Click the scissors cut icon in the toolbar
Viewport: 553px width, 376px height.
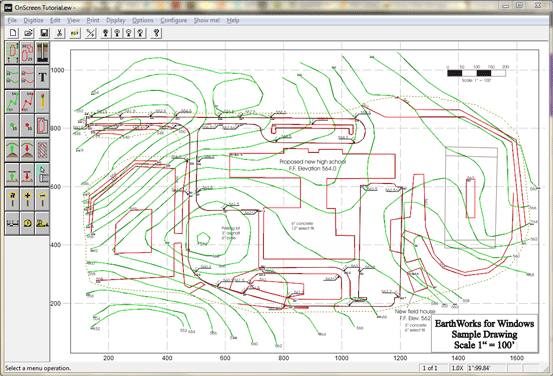click(x=60, y=33)
